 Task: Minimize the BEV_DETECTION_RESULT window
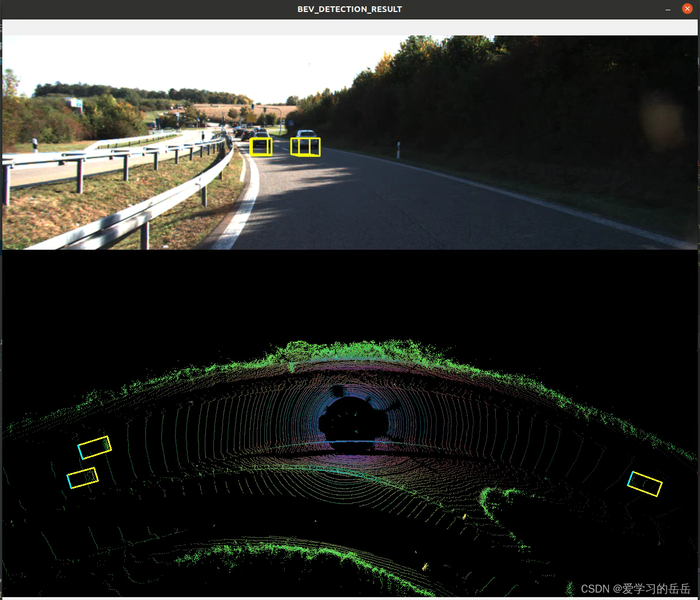[x=668, y=9]
